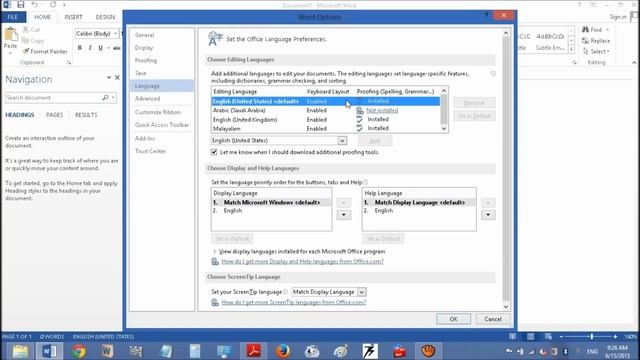This screenshot has height=360, width=640.
Task: Expand the Styles gallery more arrow
Action: 571,49
